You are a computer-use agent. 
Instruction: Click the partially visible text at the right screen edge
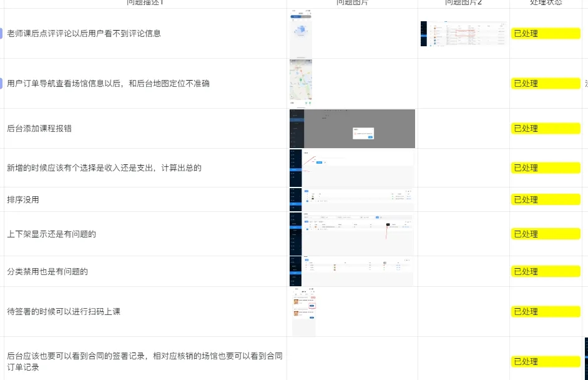coord(586,82)
